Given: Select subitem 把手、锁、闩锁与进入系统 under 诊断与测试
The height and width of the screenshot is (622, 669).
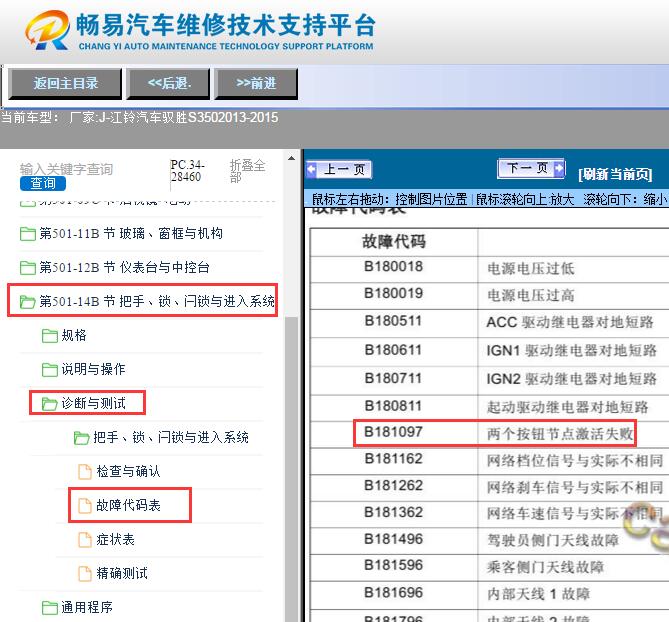Looking at the screenshot, I should 171,438.
